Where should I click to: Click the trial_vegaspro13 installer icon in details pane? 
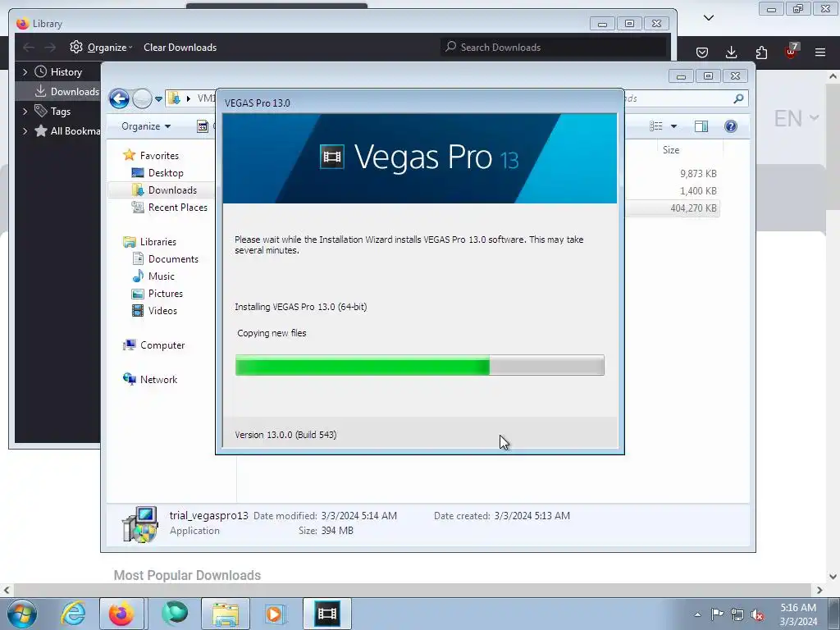click(x=139, y=524)
